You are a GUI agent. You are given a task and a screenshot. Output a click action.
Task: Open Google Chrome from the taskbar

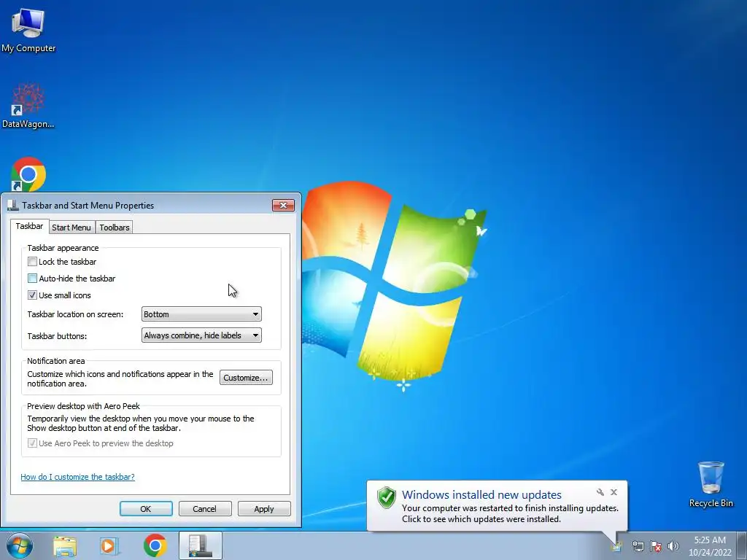point(155,545)
